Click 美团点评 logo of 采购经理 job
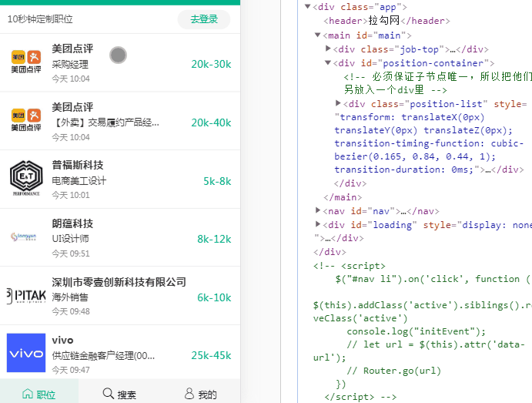This screenshot has width=532, height=403. click(x=26, y=62)
